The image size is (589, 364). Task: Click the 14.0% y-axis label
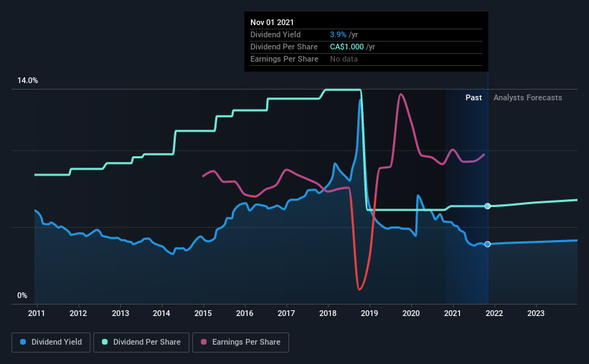28,81
